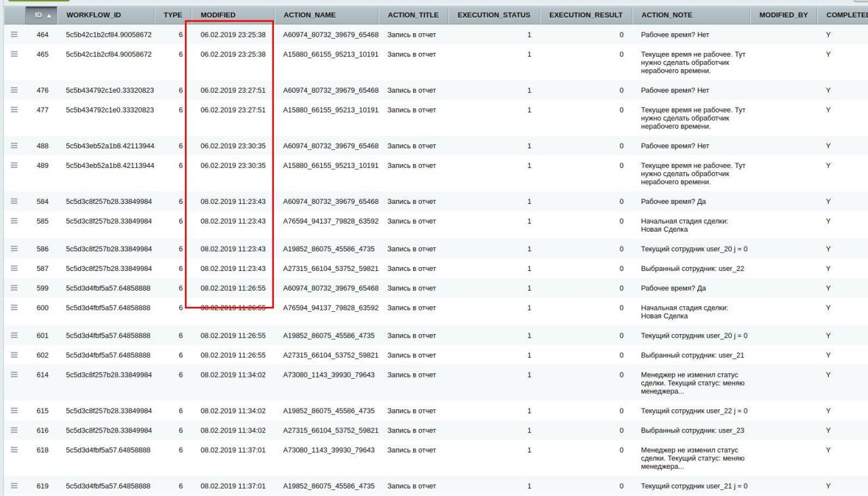
Task: Click modified date 08.02.2019 11:26:55 in row 602
Action: click(x=233, y=355)
